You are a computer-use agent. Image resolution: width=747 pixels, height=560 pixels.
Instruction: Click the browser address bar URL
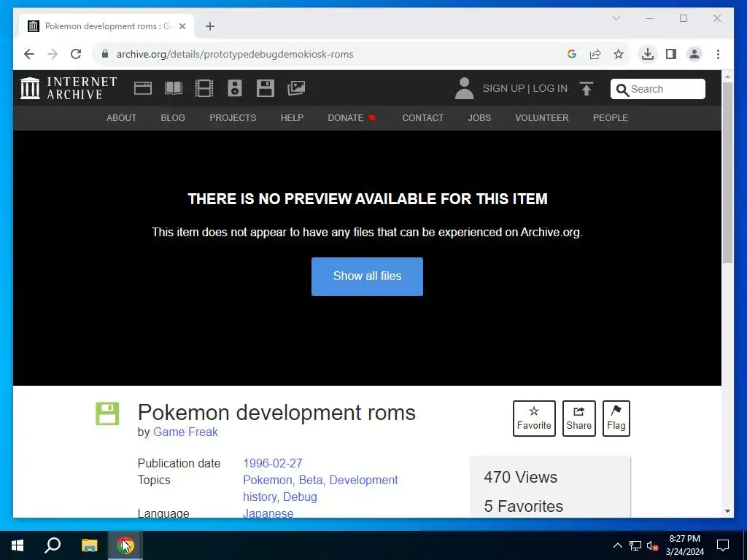click(235, 54)
